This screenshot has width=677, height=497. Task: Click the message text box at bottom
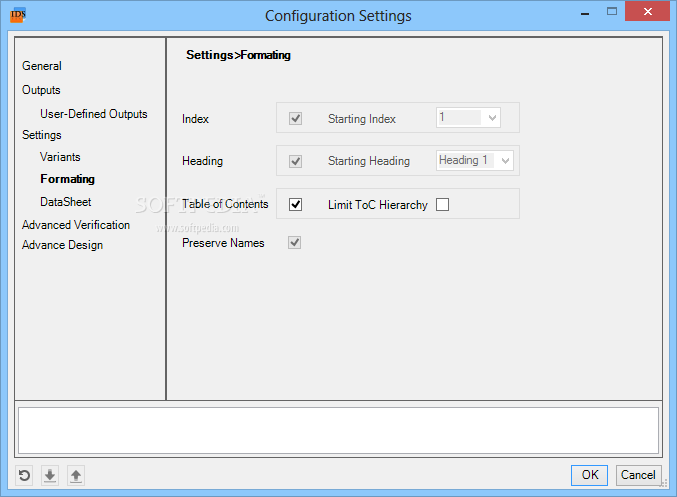[338, 430]
